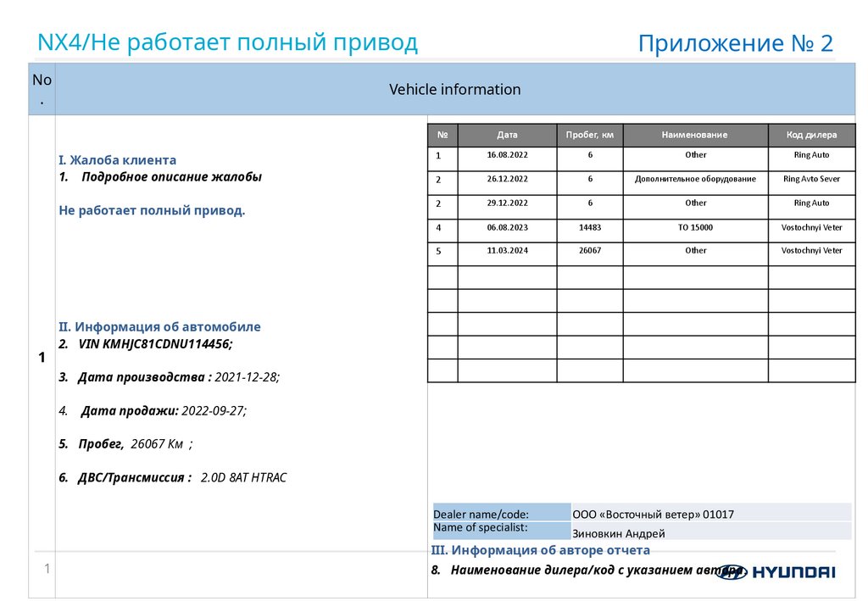868x601 pixels.
Task: Click 'III. Информация об авторе отчета' heading
Action: click(540, 550)
